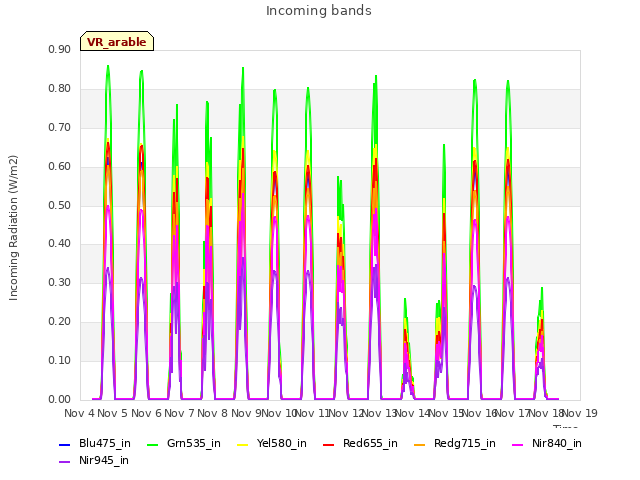Screen dimensions: 640x480
Task: Click the yellow Yel580_in legend color marker
Action: 242,444
